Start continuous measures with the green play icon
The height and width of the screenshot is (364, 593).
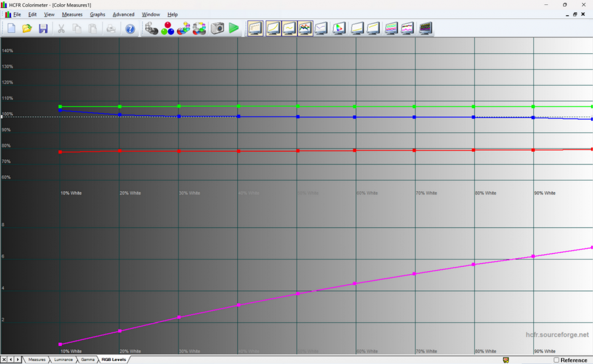(x=234, y=29)
